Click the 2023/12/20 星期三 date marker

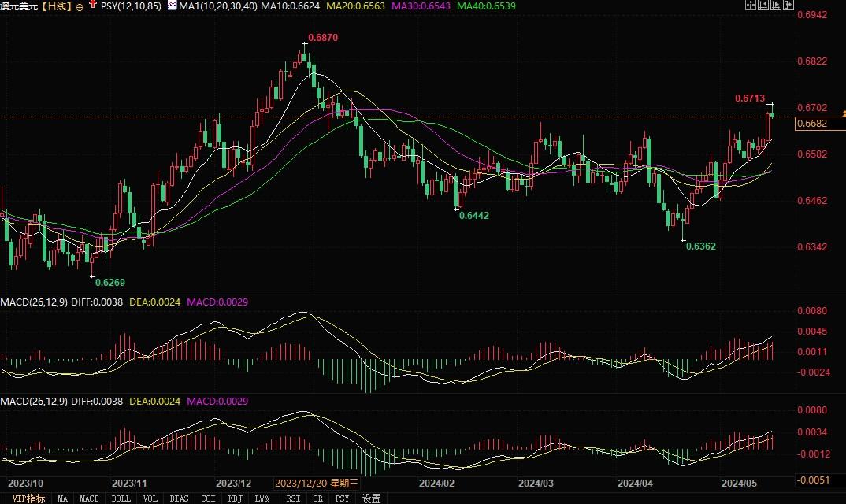tap(317, 482)
